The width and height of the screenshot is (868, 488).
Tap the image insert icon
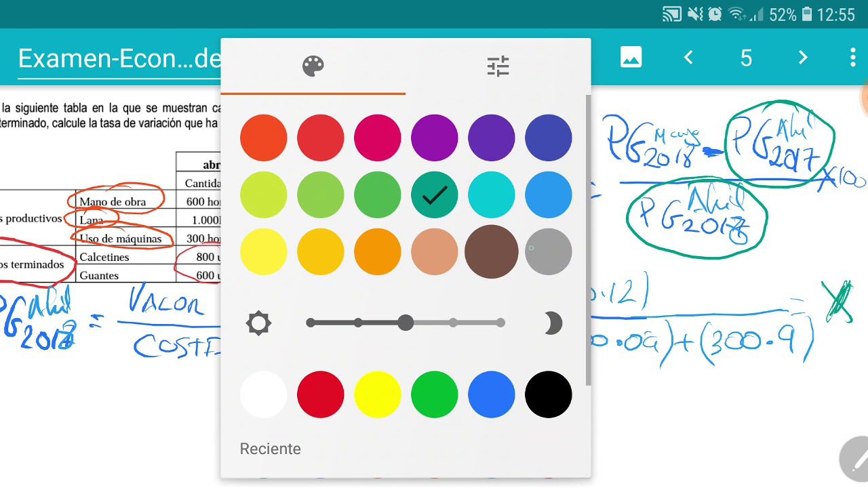pyautogui.click(x=631, y=58)
